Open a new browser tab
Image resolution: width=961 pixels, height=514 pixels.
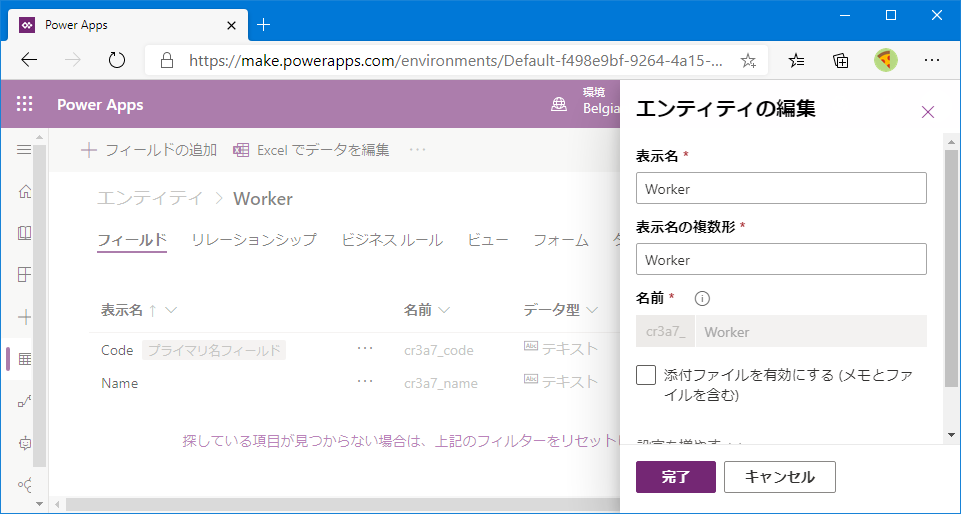click(x=263, y=25)
